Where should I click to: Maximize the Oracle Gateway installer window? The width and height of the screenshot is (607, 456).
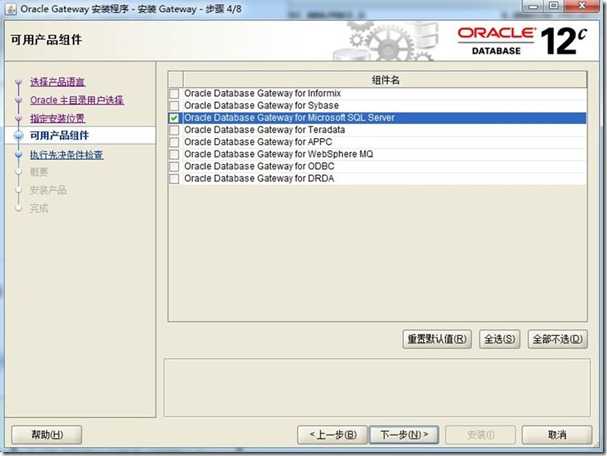554,7
